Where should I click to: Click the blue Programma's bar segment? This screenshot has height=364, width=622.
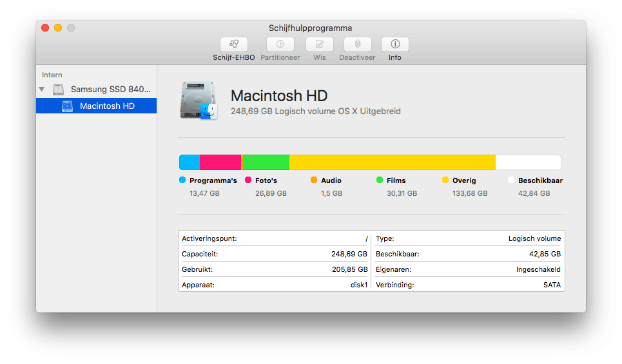[x=190, y=162]
